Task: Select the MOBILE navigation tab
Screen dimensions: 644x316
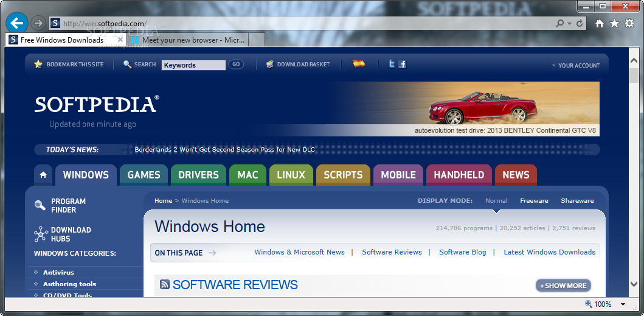Action: (x=398, y=175)
